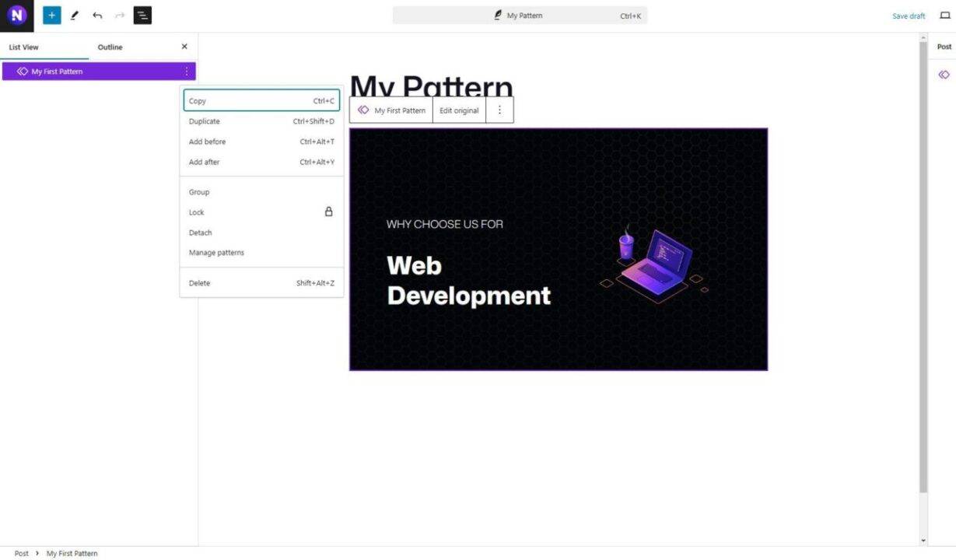956x560 pixels.
Task: Open the desktop preview icon
Action: (x=944, y=15)
